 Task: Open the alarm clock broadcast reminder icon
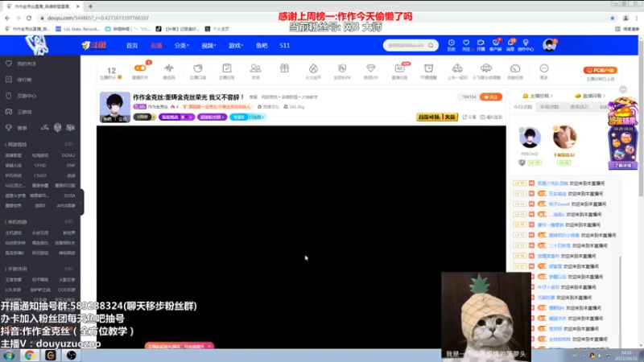click(x=428, y=68)
